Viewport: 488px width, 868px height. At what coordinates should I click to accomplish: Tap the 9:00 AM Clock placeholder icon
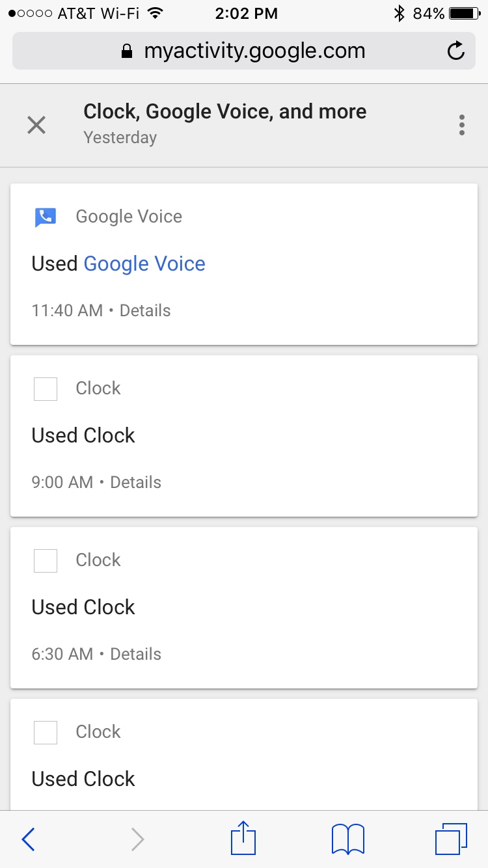[x=46, y=388]
